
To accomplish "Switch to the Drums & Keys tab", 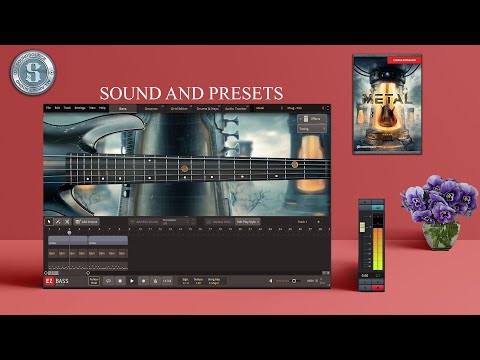I will 208,109.
